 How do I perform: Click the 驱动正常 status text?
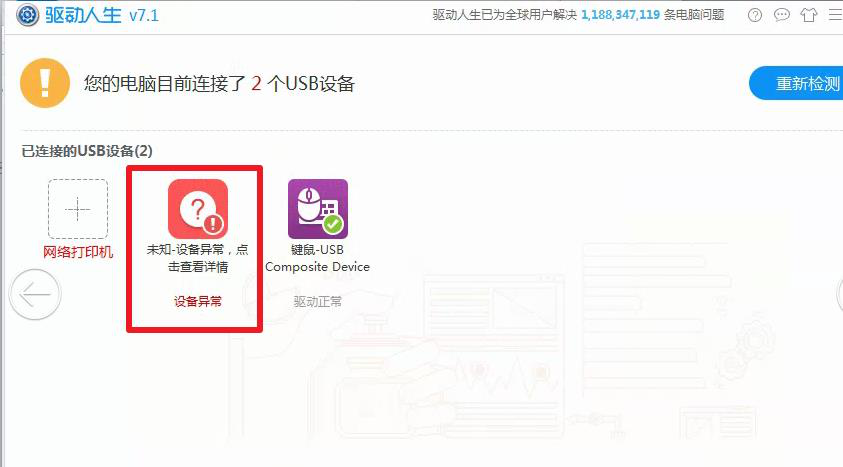[x=318, y=301]
